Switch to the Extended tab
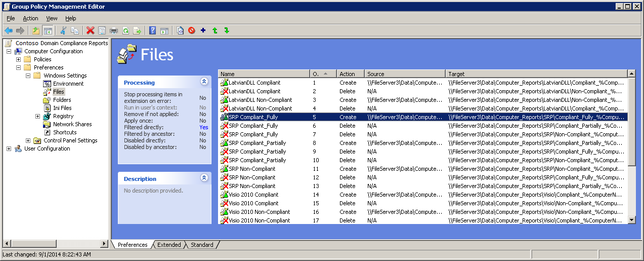This screenshot has height=261, width=644. pyautogui.click(x=169, y=245)
